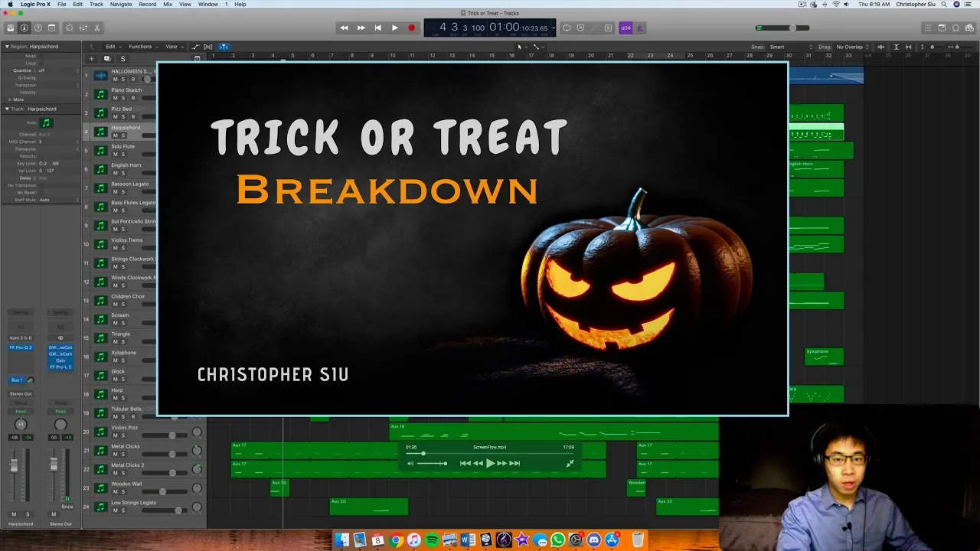
Task: Toggle Cycle mode button
Action: click(x=567, y=28)
